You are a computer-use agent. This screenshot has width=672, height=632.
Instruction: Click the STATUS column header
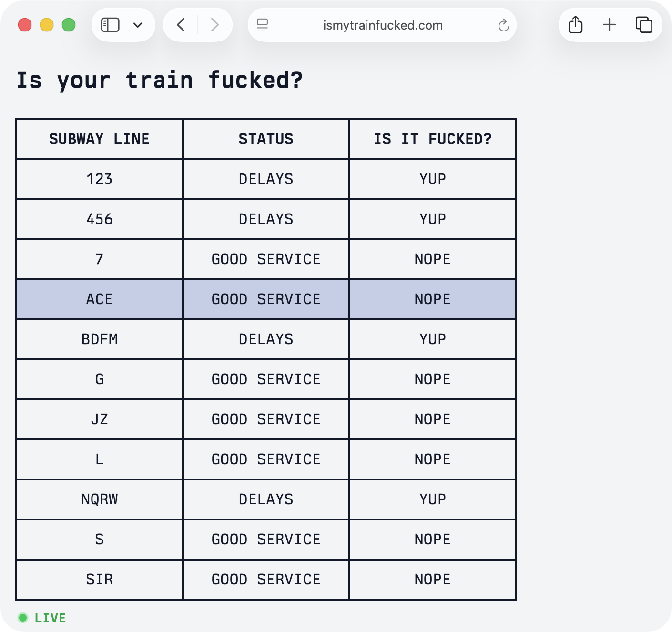266,139
